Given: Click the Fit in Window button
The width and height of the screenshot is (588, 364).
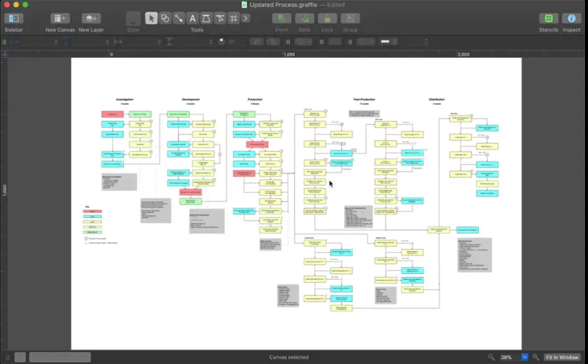Looking at the screenshot, I should (x=562, y=357).
